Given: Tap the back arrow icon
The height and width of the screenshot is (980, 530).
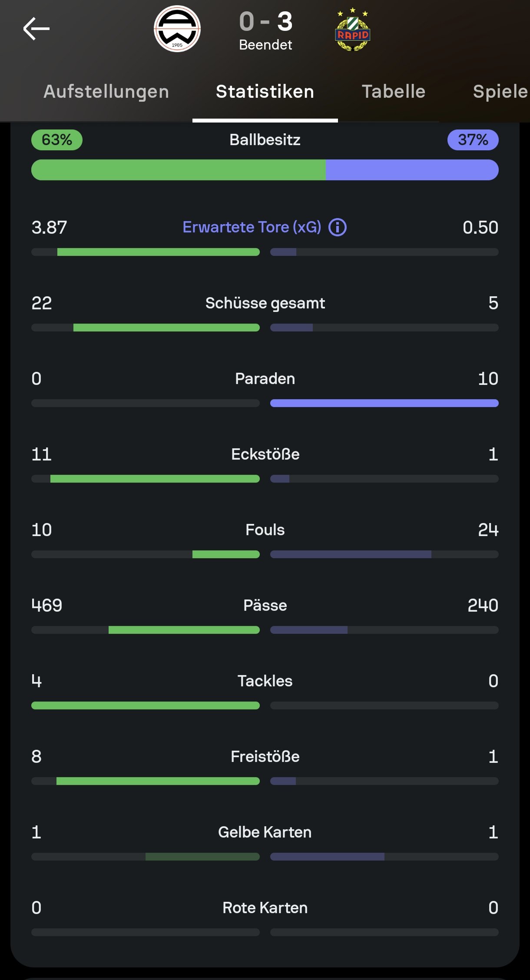Looking at the screenshot, I should [36, 29].
